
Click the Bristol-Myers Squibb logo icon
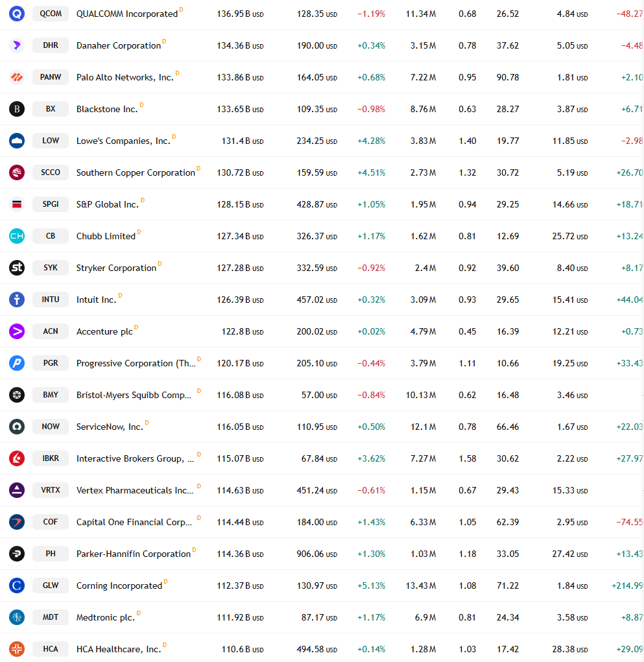click(17, 395)
